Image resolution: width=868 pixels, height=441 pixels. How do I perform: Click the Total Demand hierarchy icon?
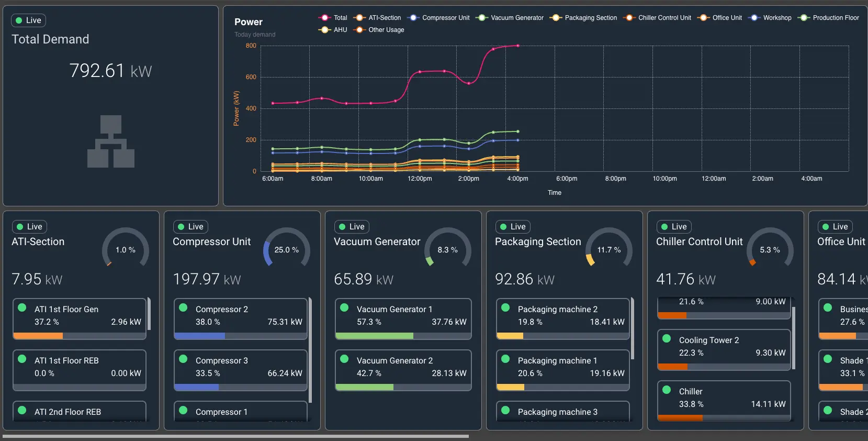(x=111, y=141)
